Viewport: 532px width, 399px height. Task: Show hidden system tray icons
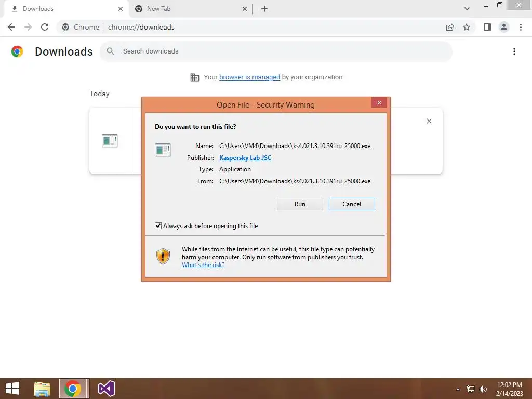458,389
